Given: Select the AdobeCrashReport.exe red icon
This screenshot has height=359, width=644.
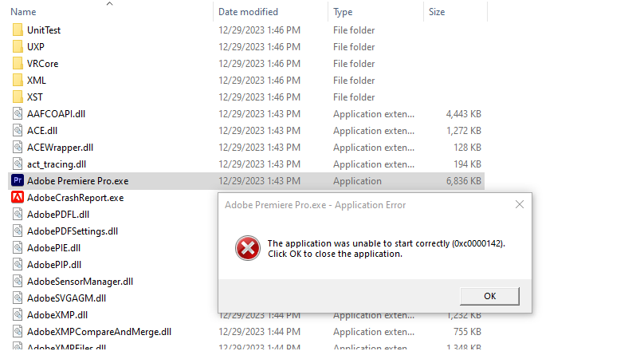Looking at the screenshot, I should (18, 197).
